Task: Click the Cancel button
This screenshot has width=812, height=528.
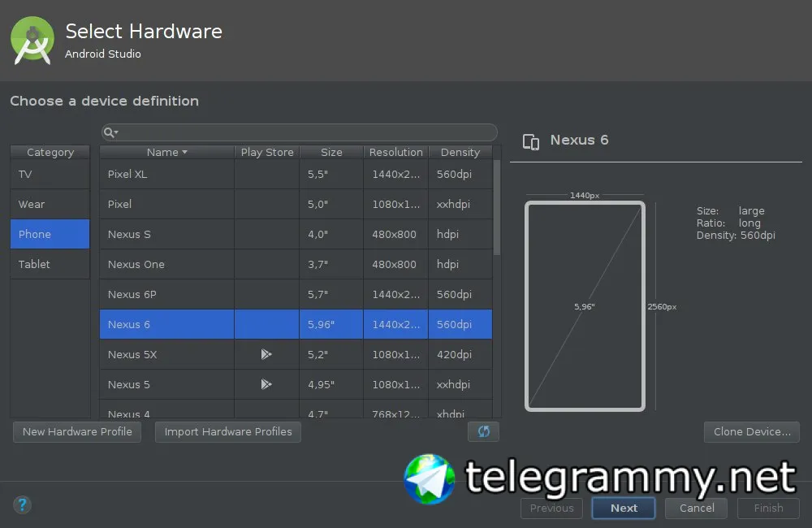Action: click(697, 509)
